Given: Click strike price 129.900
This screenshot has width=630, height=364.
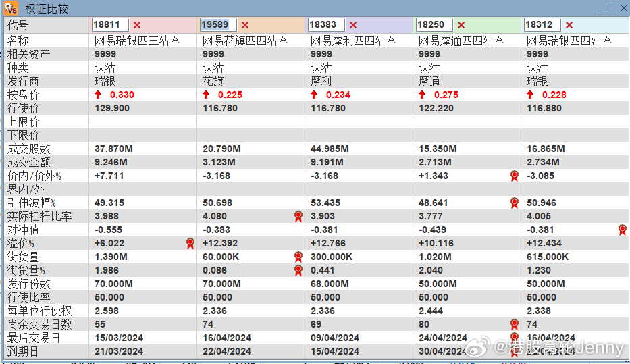Looking at the screenshot, I should [112, 109].
